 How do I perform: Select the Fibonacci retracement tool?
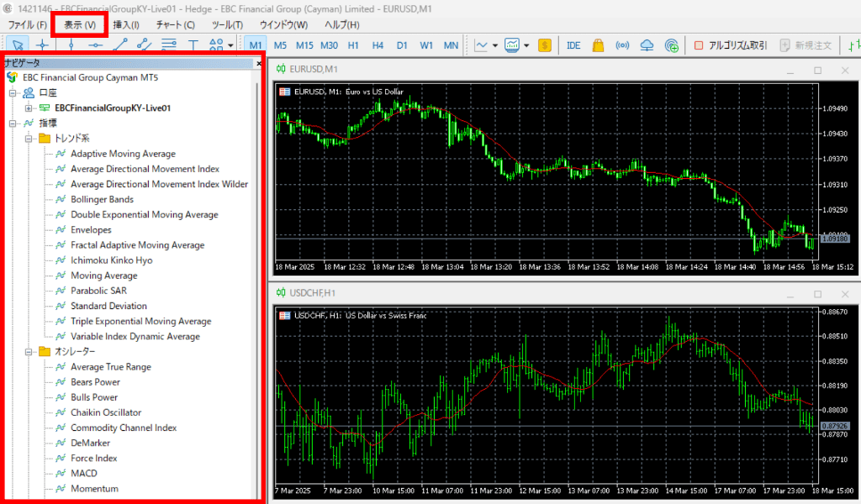click(x=168, y=45)
